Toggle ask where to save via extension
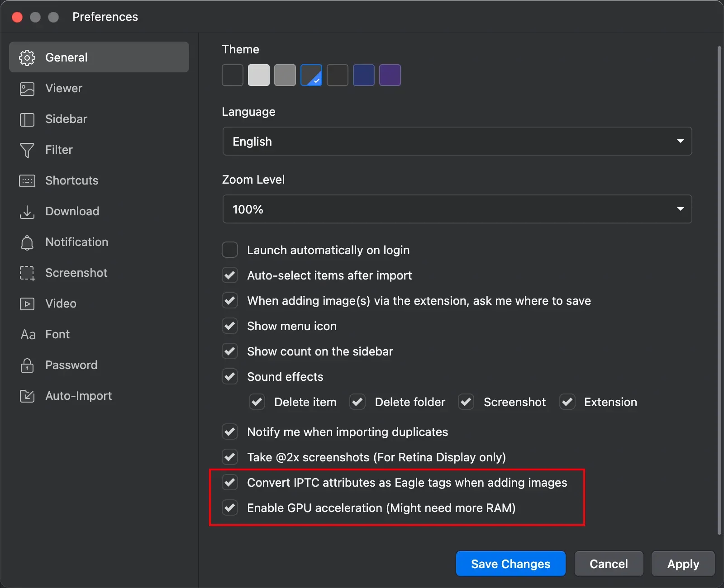This screenshot has width=724, height=588. tap(230, 300)
